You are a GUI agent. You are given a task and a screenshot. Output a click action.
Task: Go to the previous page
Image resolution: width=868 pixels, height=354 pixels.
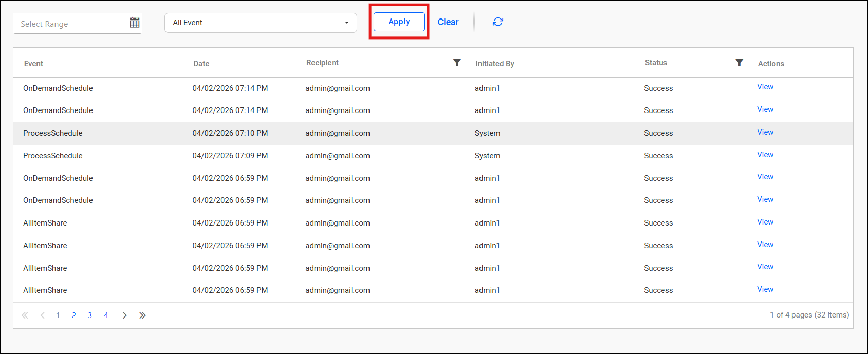point(43,315)
